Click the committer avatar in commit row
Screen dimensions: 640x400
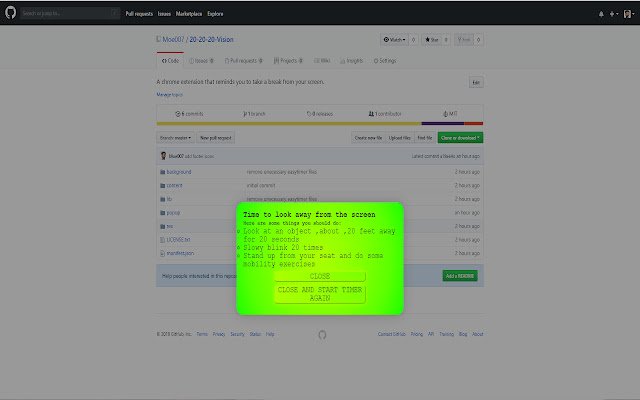[163, 156]
